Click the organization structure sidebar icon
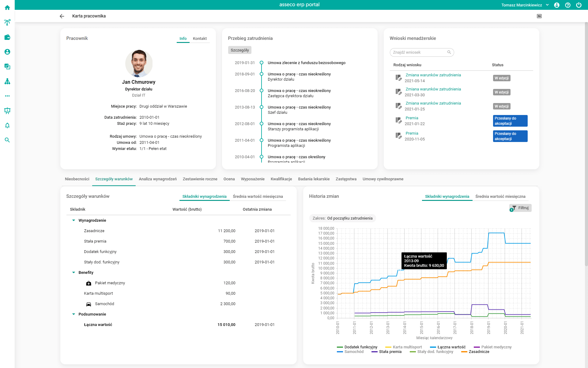Image resolution: width=588 pixels, height=368 pixels. 7,81
